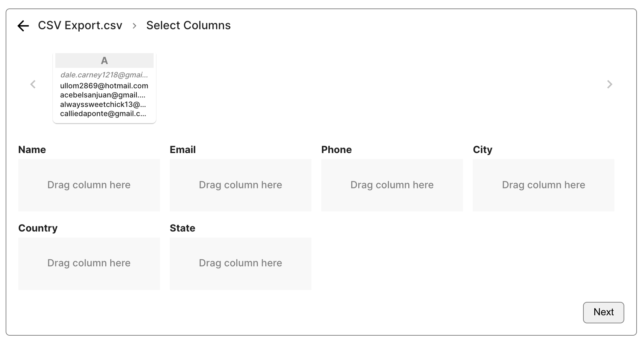Select the Select Columns breadcrumb

point(188,26)
